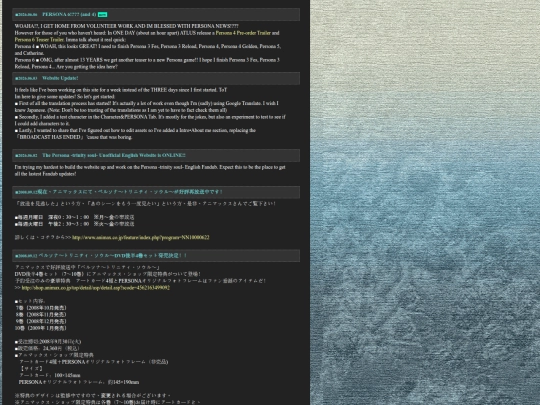The image size is (540, 405).
Task: Follow the shop.animax.co.jp detail.asp link
Action: pos(95,288)
